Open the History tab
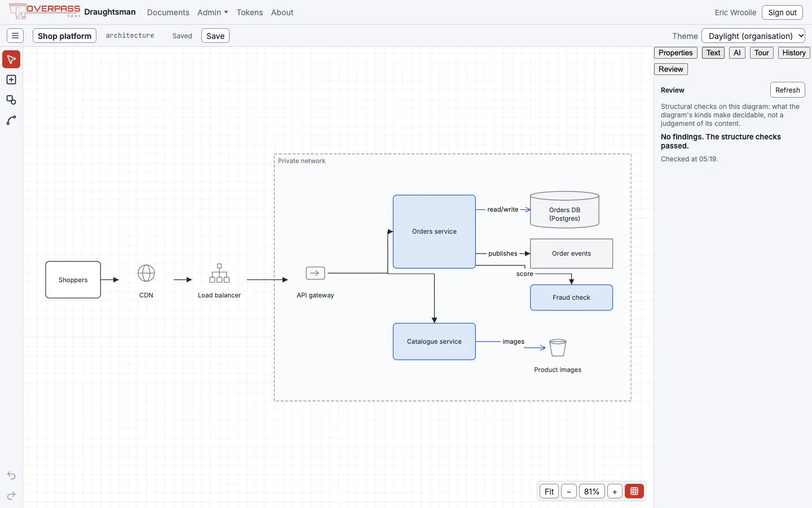The image size is (812, 508). (794, 52)
